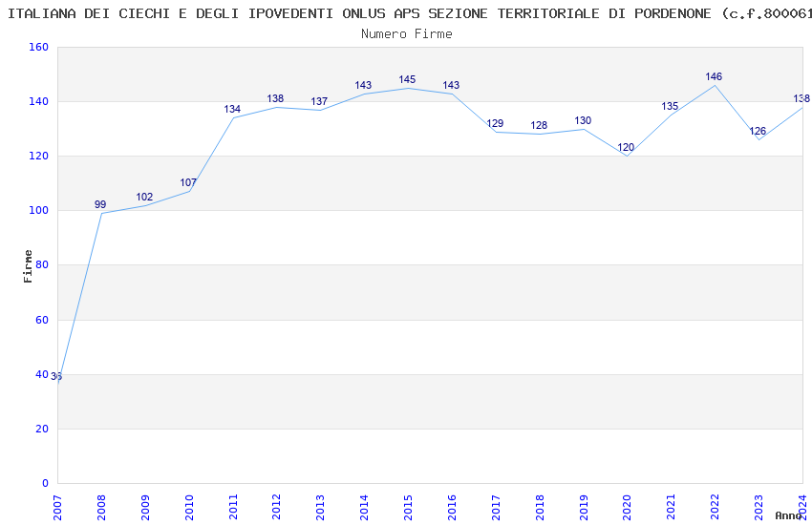
Task: Click the y-axis value 20
Action: [42, 429]
